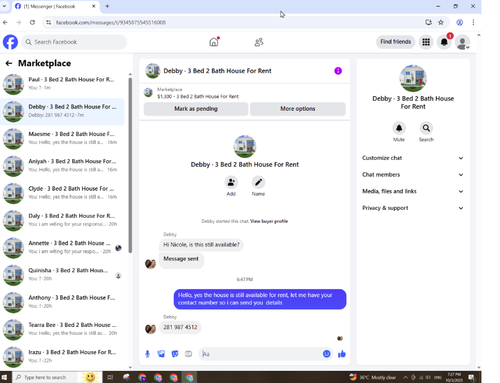This screenshot has width=500, height=383.
Task: Open conversation info purple icon
Action: (x=338, y=71)
